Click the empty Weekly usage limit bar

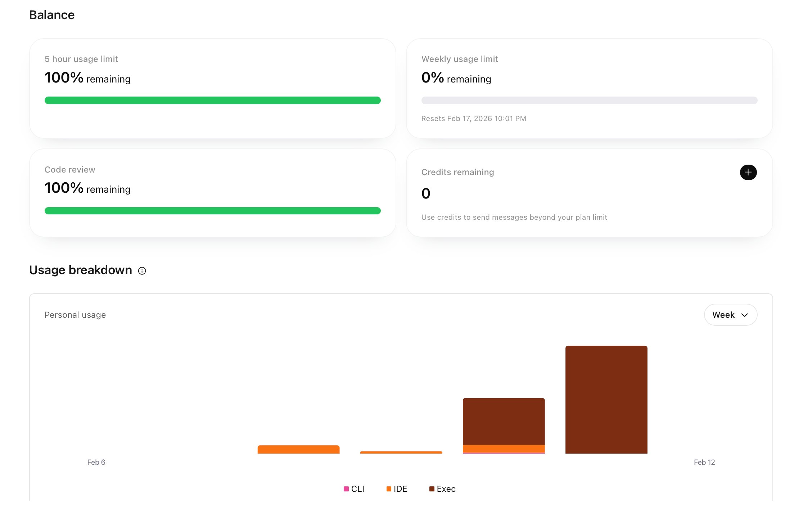tap(589, 100)
